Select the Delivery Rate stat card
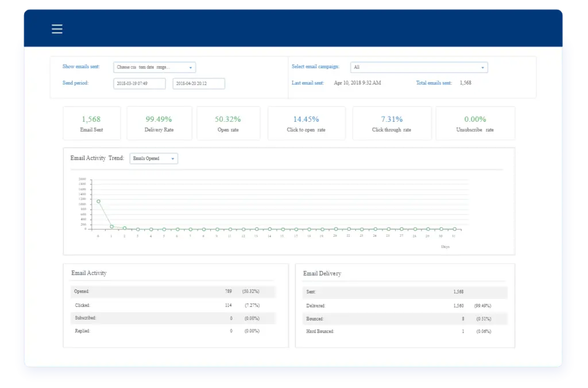 click(x=158, y=124)
